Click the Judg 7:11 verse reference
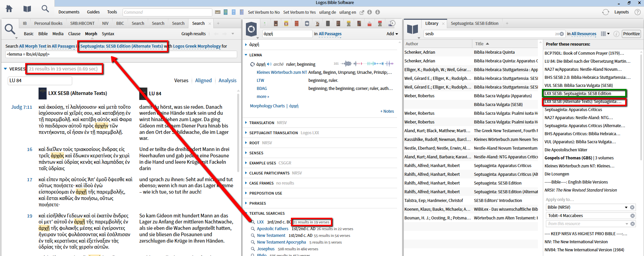Viewport: 644px width, 256px height. coord(22,107)
